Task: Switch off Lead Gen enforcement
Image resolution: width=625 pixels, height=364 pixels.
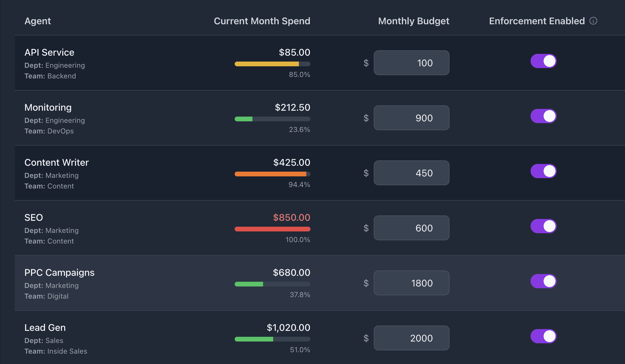Action: (x=543, y=336)
